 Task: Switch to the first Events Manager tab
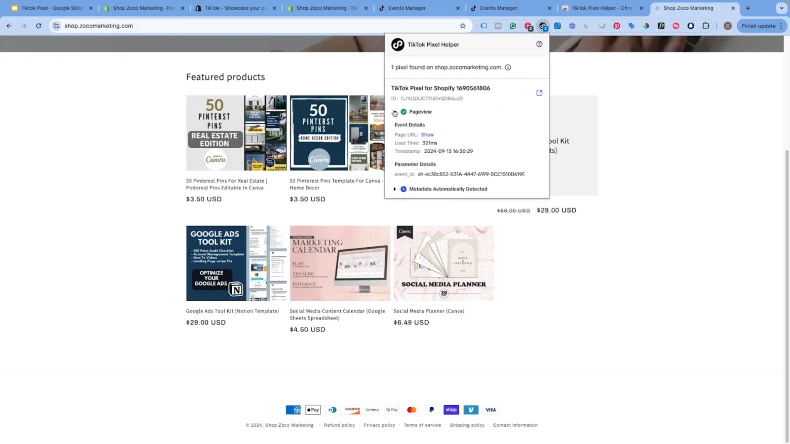click(418, 8)
